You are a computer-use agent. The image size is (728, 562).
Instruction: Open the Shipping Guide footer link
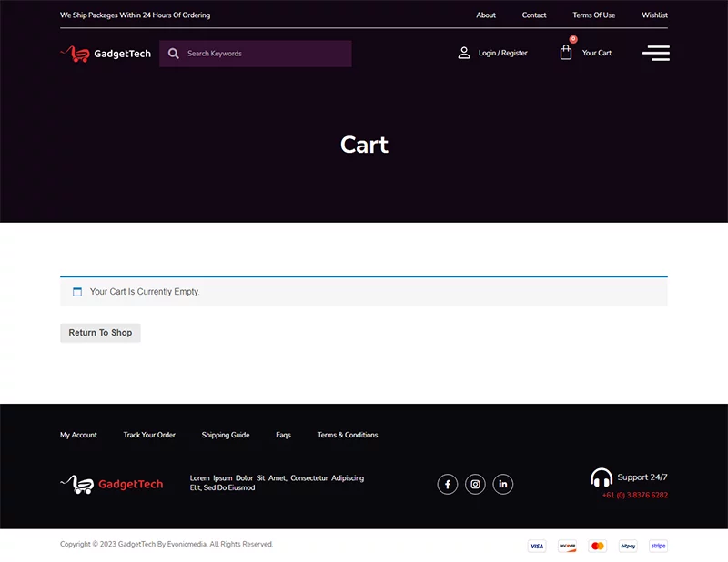(x=226, y=435)
